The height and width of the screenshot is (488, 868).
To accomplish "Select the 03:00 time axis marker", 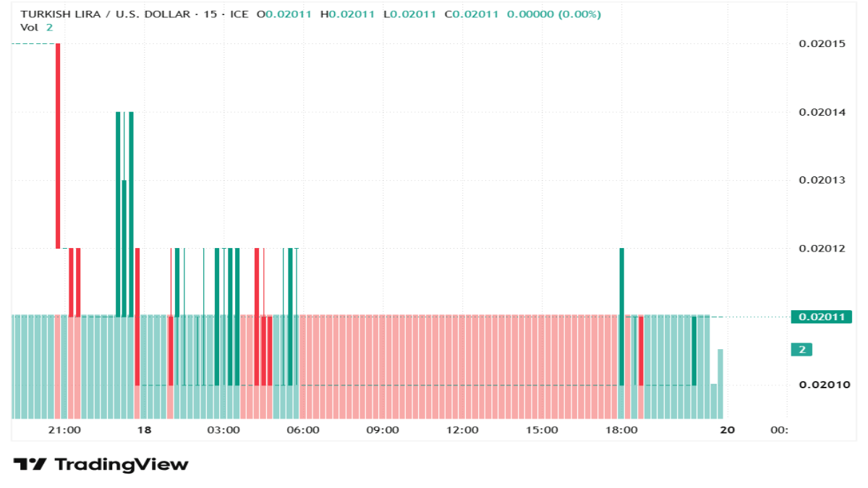I will [223, 430].
